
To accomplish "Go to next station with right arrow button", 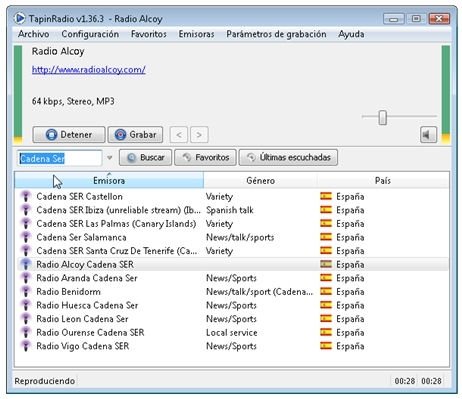I will 199,135.
